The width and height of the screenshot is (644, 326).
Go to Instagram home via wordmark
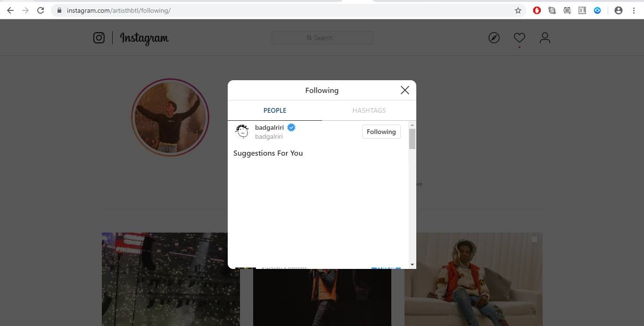pos(144,38)
